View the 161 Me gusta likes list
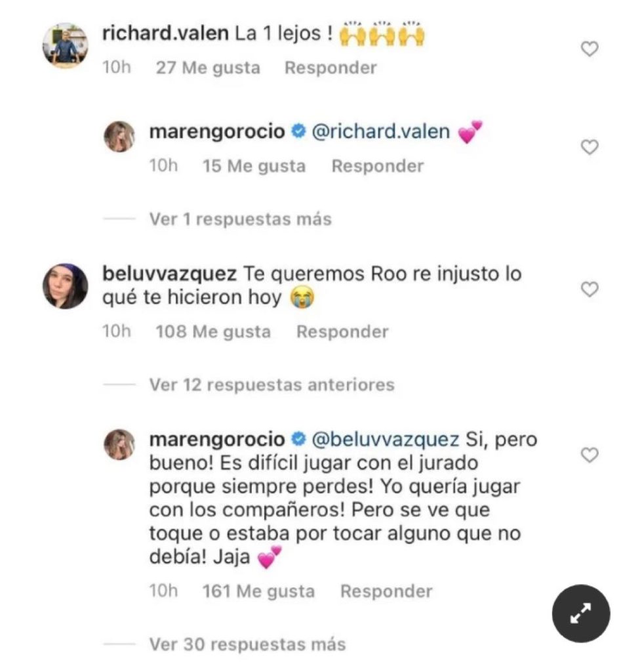Image resolution: width=623 pixels, height=672 pixels. (x=258, y=592)
